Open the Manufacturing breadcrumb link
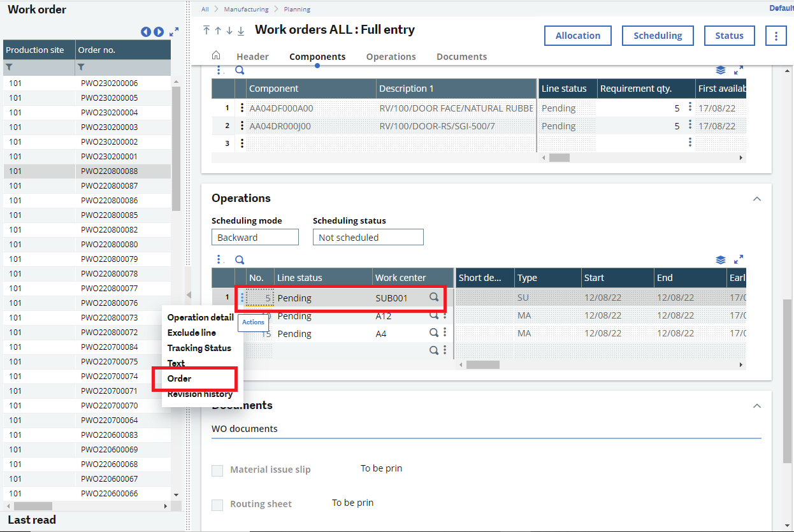This screenshot has height=532, width=794. point(246,9)
